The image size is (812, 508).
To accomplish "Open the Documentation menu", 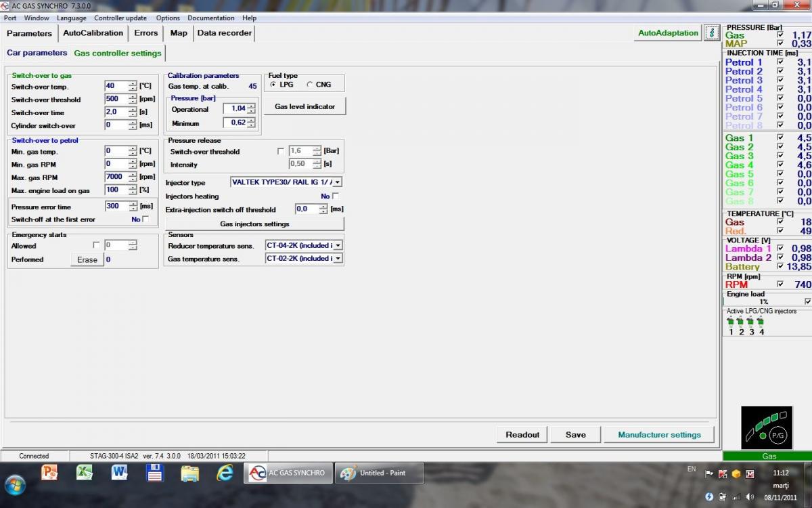I will (x=211, y=18).
